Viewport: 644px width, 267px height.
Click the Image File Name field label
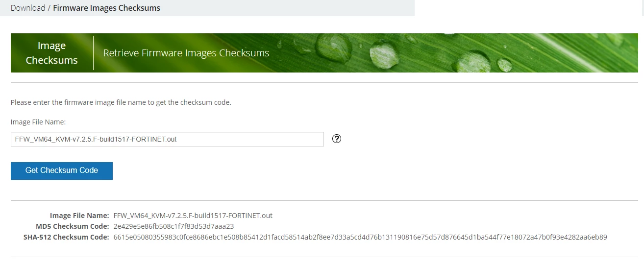(x=38, y=122)
